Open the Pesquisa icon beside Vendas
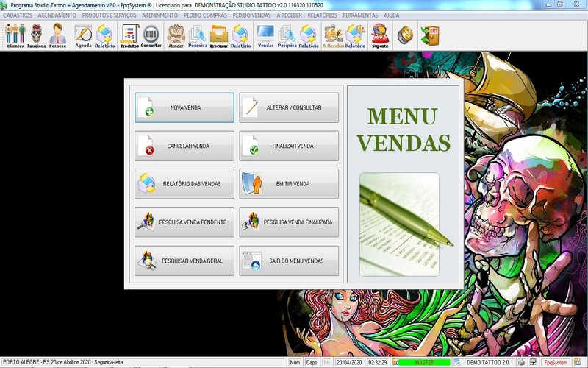The width and height of the screenshot is (588, 368). click(x=287, y=35)
